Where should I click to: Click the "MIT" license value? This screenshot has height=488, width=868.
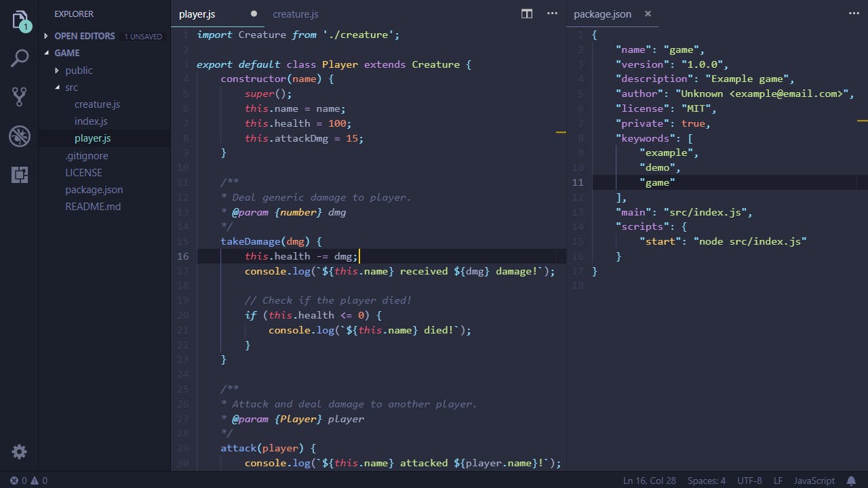tap(696, 108)
